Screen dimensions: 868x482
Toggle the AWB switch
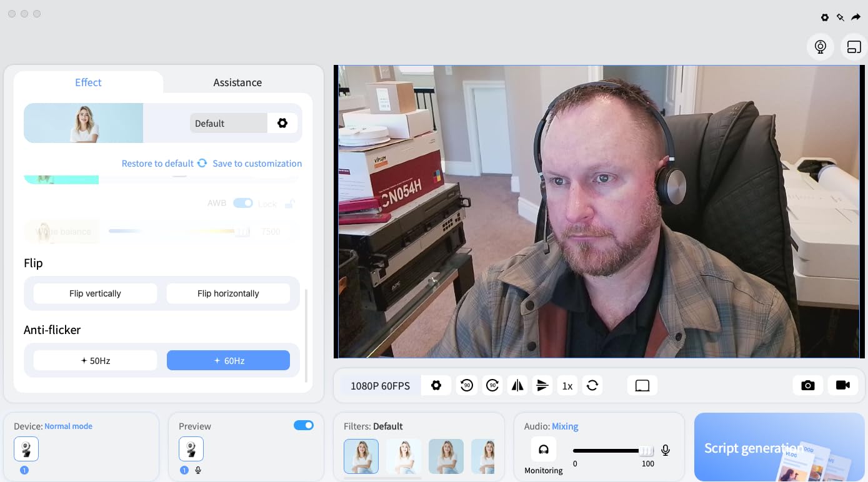pyautogui.click(x=243, y=203)
